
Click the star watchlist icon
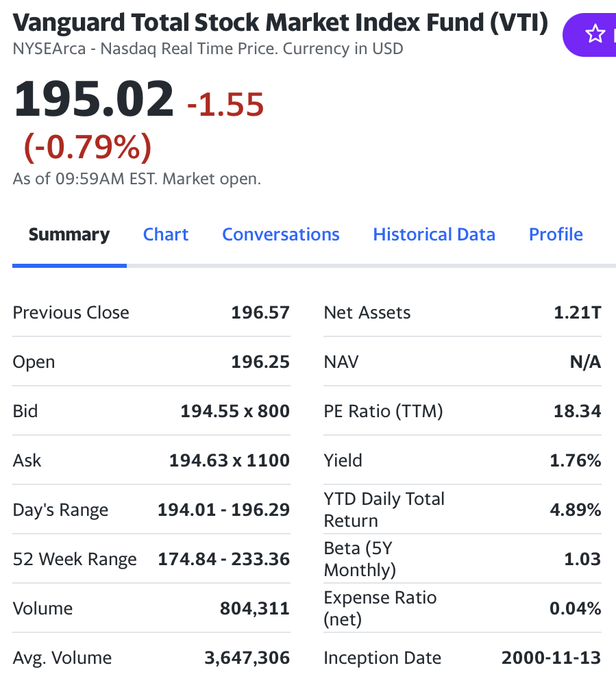click(595, 34)
